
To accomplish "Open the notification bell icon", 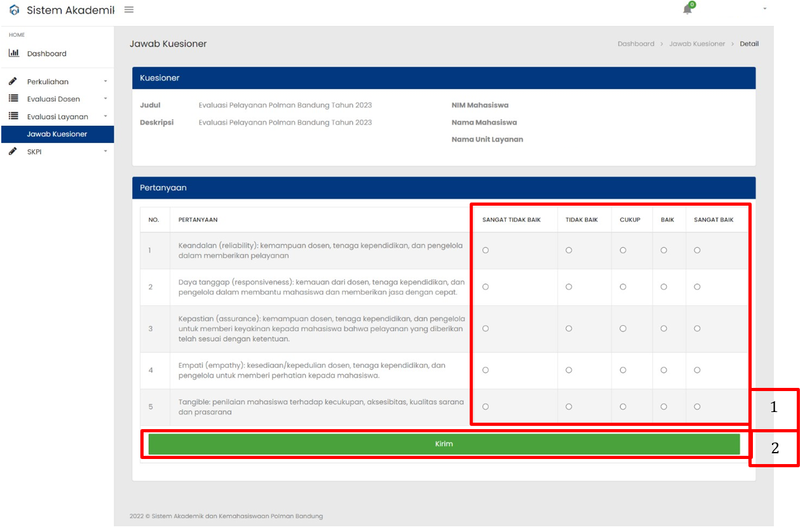I will [687, 10].
